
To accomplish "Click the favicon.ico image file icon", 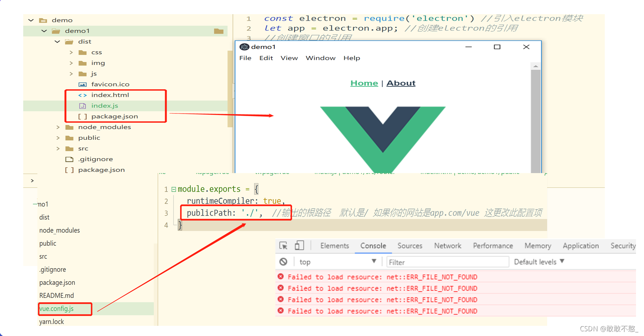I will [x=83, y=85].
